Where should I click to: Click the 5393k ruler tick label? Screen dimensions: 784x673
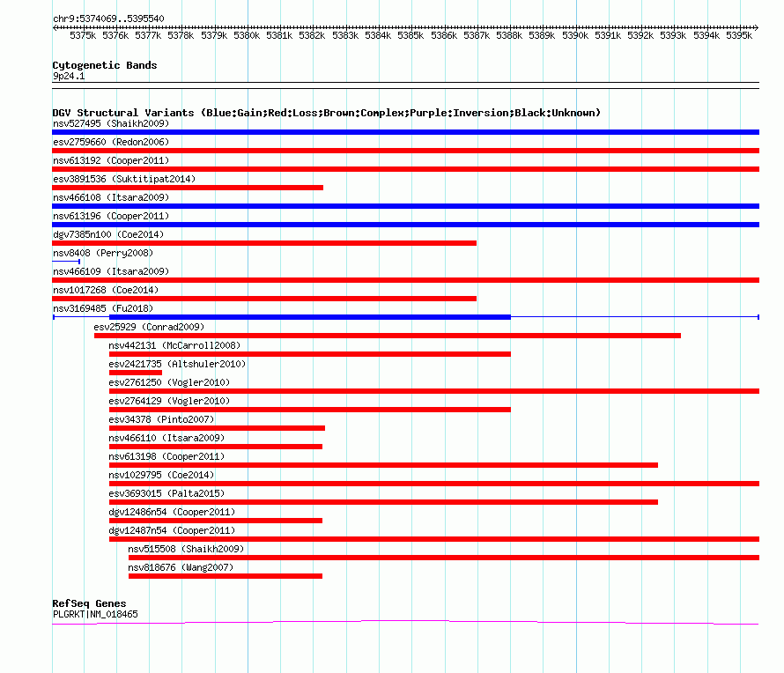click(x=673, y=35)
